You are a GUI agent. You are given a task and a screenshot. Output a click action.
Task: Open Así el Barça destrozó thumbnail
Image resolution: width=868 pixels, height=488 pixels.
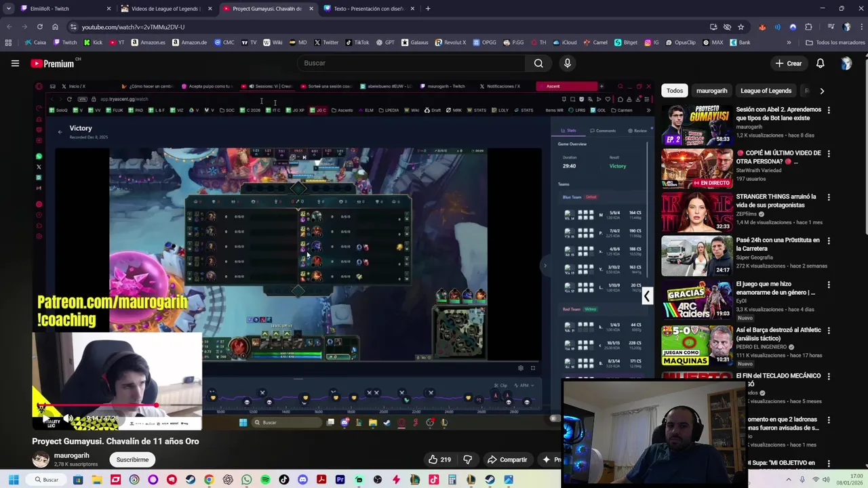pos(696,344)
